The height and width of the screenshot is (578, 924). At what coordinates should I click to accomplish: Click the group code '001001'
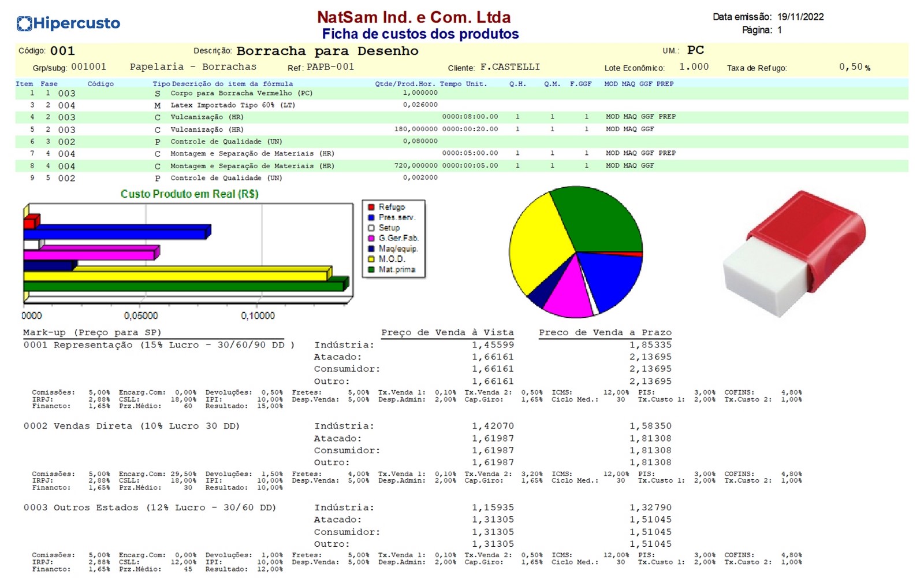coord(88,67)
